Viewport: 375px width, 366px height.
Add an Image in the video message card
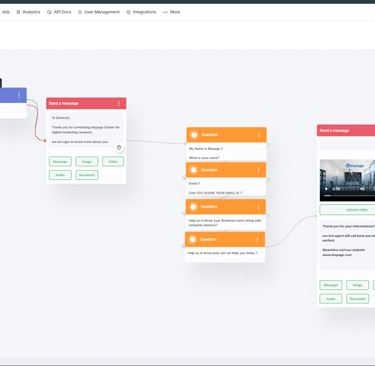tap(357, 285)
